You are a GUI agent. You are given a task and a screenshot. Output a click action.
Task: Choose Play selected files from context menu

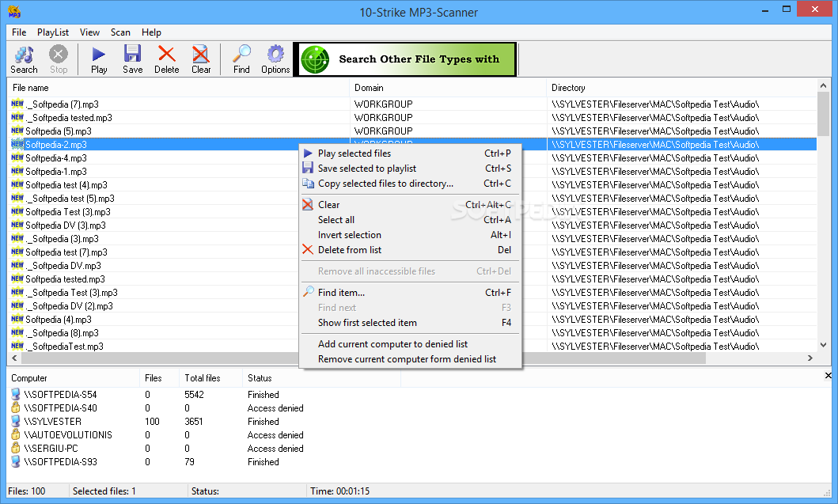pos(410,153)
